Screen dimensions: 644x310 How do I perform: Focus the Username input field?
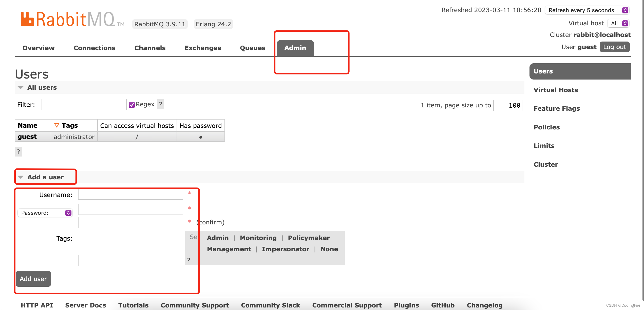pyautogui.click(x=130, y=194)
